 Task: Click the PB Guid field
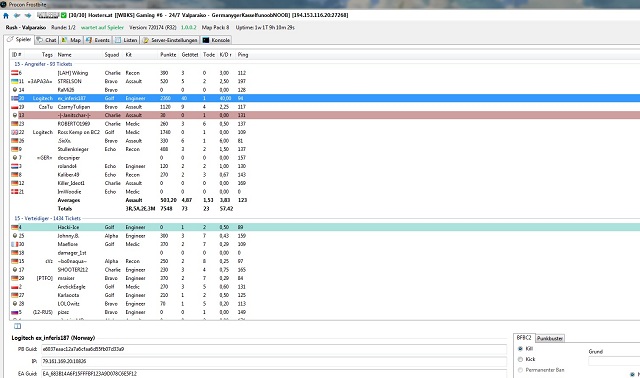(x=273, y=349)
